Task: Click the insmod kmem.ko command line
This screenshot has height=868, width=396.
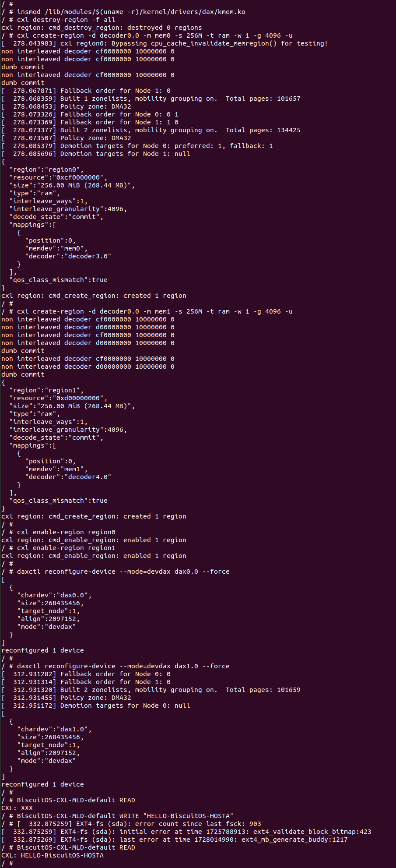Action: (x=131, y=12)
